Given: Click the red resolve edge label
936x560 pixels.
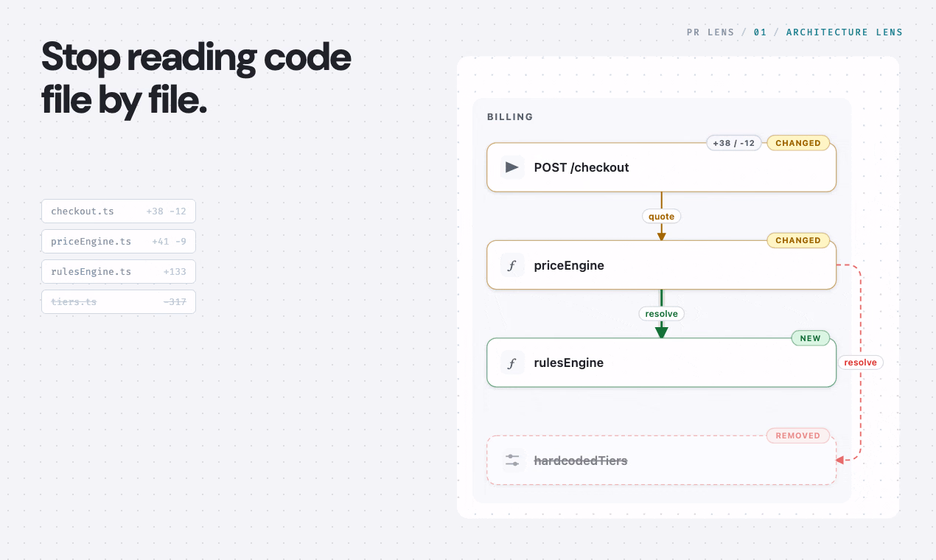Looking at the screenshot, I should (x=860, y=363).
